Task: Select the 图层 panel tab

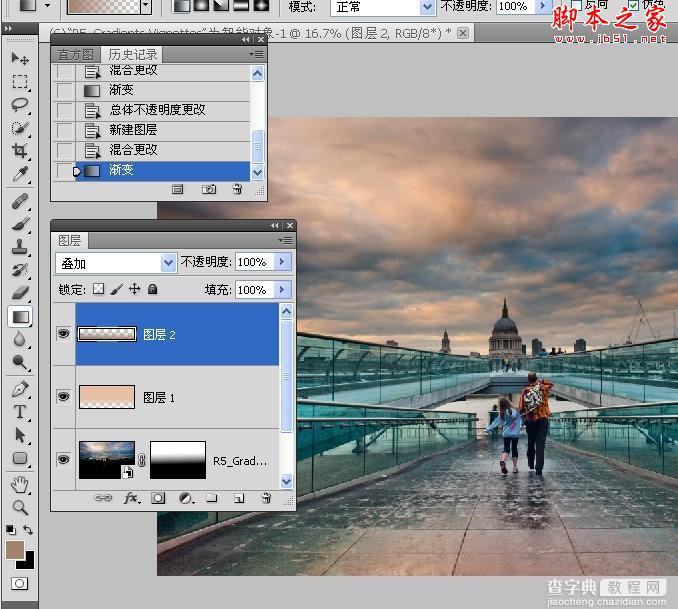Action: click(x=70, y=240)
